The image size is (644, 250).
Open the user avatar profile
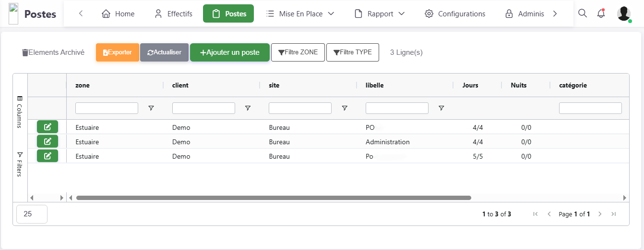623,13
